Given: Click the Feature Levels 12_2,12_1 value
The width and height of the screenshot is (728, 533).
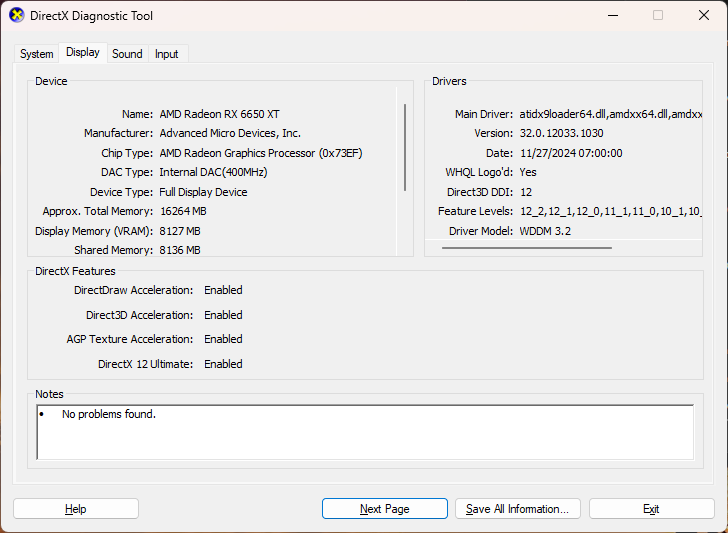Looking at the screenshot, I should click(x=611, y=211).
